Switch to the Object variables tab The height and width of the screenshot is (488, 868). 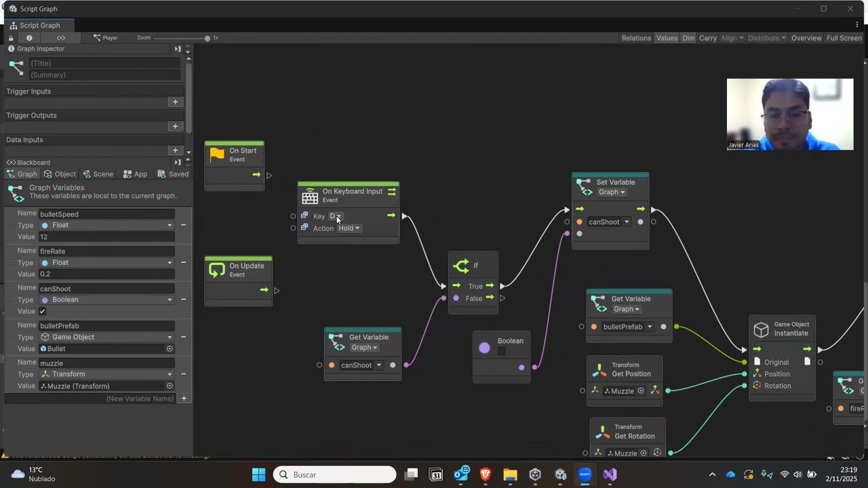click(x=60, y=174)
